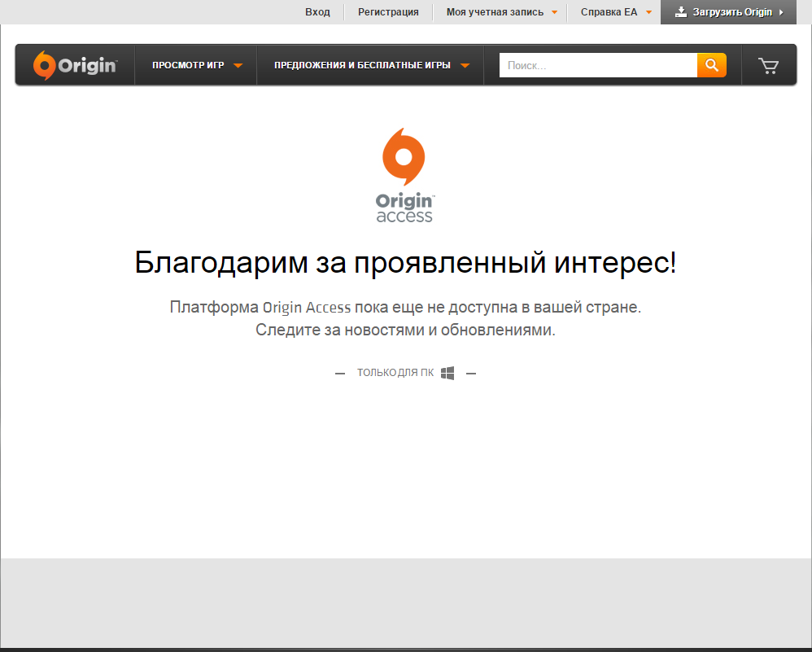
Task: Click the large Origin Access logo
Action: click(x=404, y=176)
